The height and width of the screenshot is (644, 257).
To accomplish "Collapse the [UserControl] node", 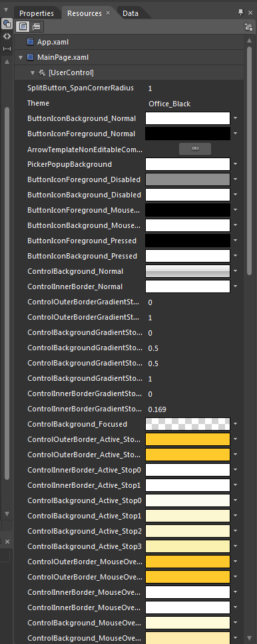I will click(33, 73).
